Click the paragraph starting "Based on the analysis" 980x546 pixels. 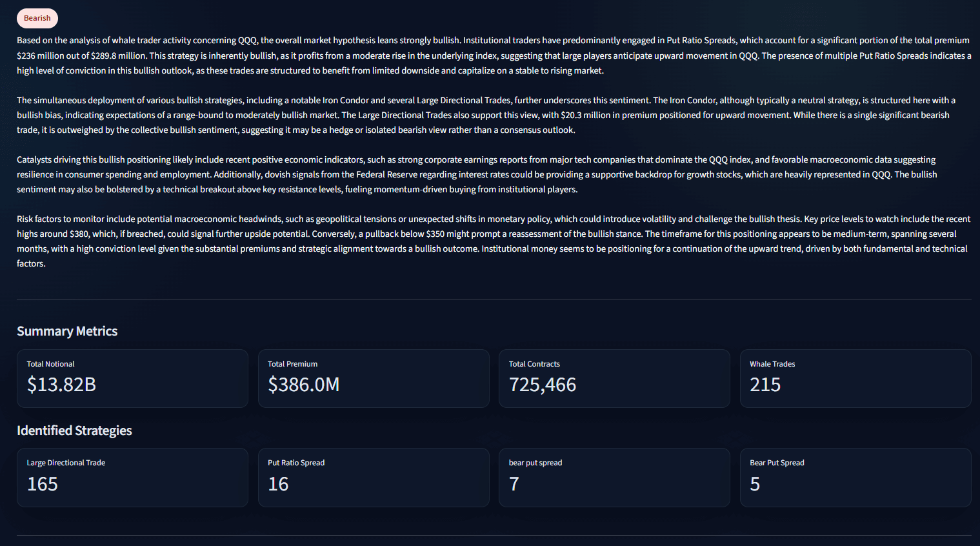click(494, 56)
